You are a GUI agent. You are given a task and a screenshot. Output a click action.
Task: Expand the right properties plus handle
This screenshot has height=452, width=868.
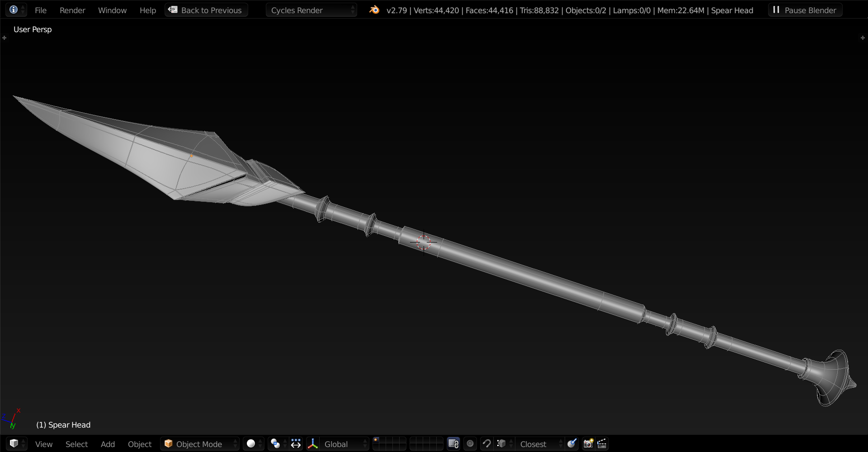[x=863, y=38]
